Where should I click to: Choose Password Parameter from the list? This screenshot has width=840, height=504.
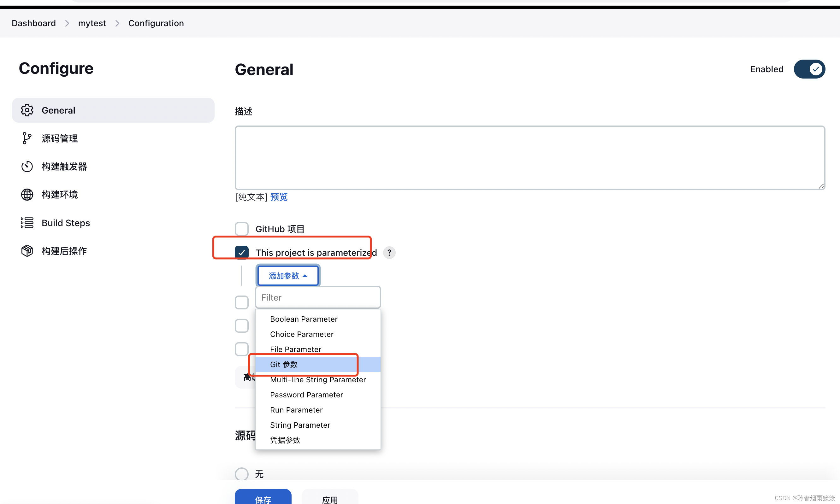pyautogui.click(x=318, y=395)
